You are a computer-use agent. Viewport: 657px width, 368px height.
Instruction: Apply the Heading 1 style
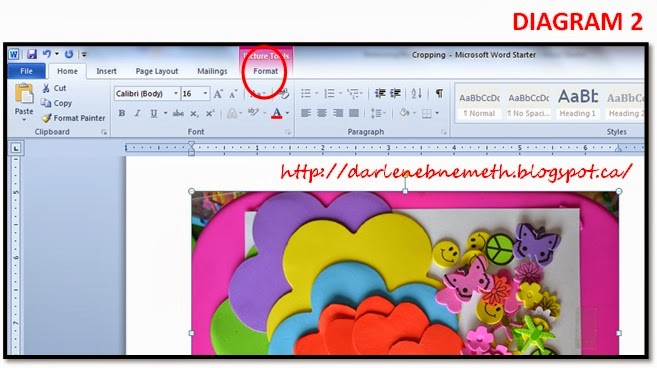(x=578, y=104)
